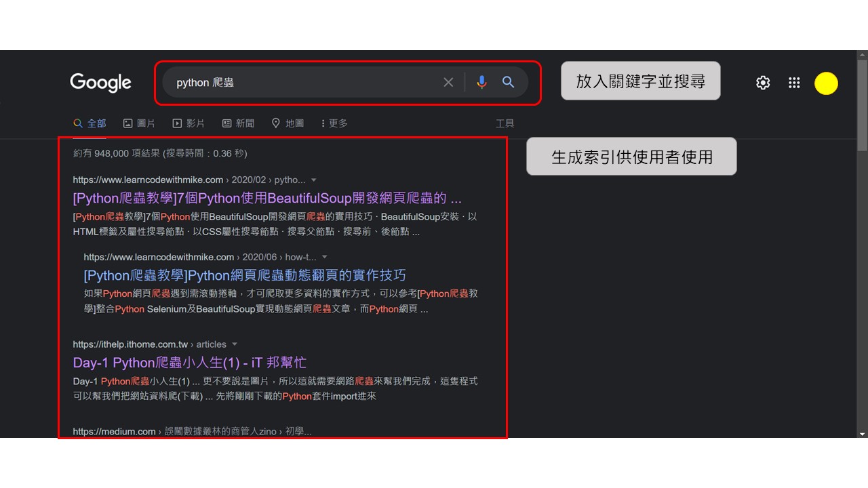Click URL https://www.learncodewithmike.com › 2020/02
This screenshot has width=868, height=488.
coord(189,180)
